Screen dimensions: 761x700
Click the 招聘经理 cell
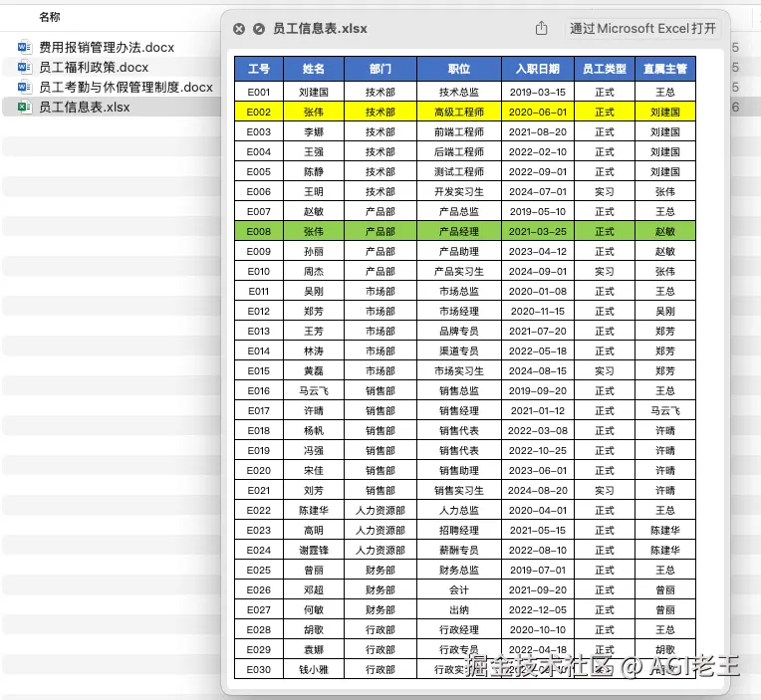tap(459, 530)
